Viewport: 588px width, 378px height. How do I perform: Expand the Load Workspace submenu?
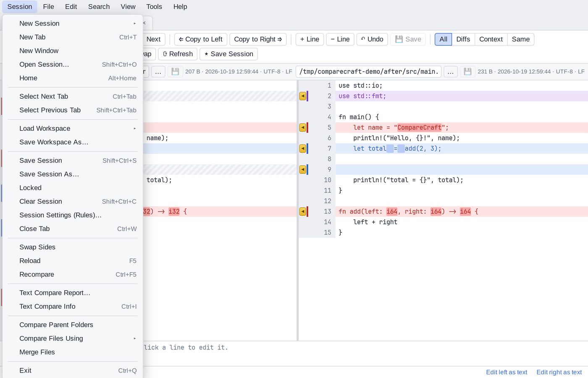click(x=73, y=129)
